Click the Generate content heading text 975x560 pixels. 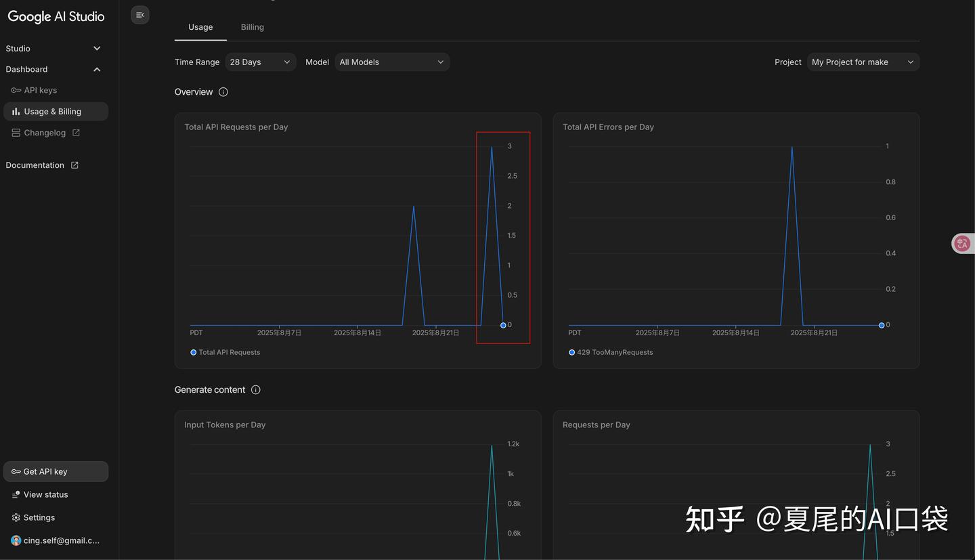coord(210,390)
